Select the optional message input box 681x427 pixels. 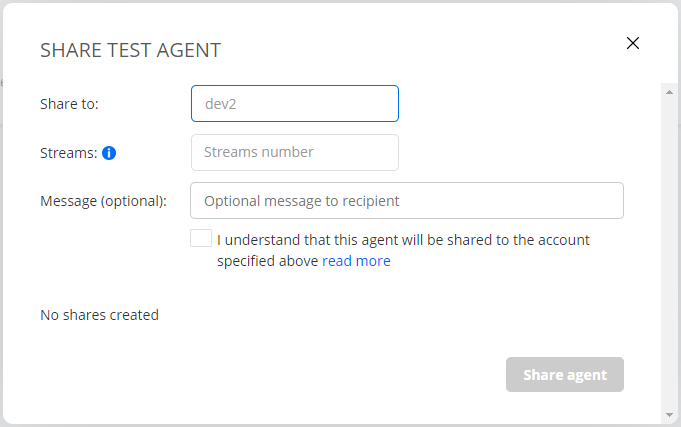[407, 200]
